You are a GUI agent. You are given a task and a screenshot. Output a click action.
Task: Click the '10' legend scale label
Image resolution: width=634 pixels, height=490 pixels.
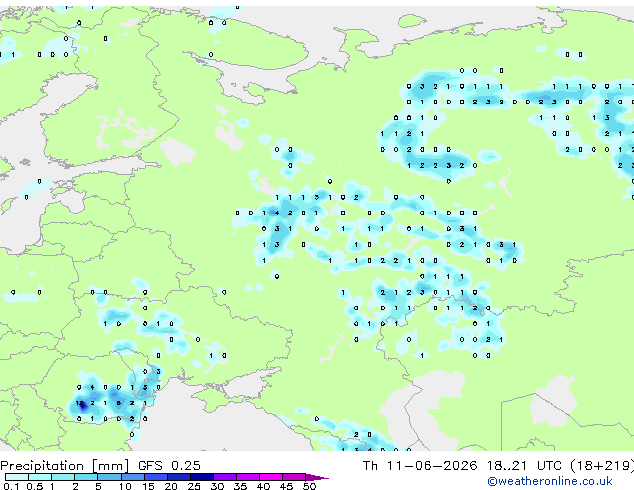125,486
